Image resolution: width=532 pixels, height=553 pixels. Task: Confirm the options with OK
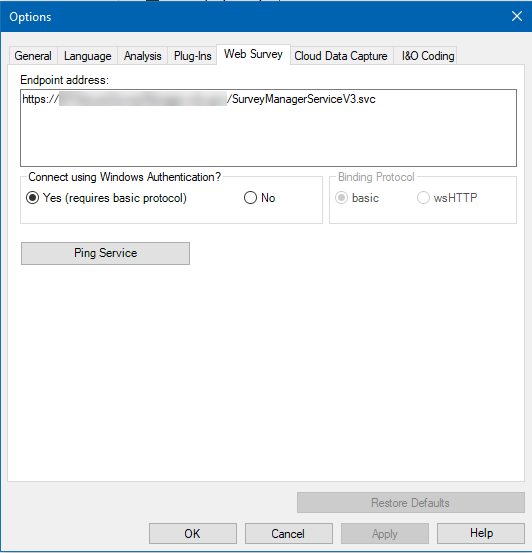tap(193, 534)
